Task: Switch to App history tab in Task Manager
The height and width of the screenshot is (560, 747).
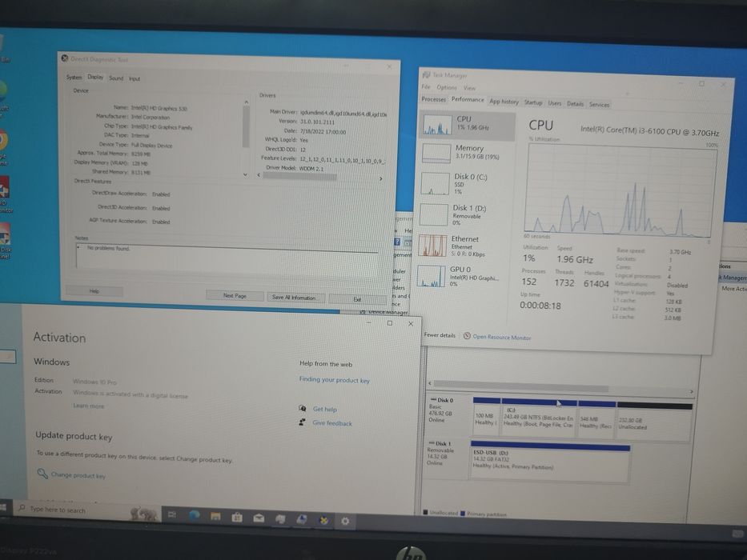Action: (504, 102)
